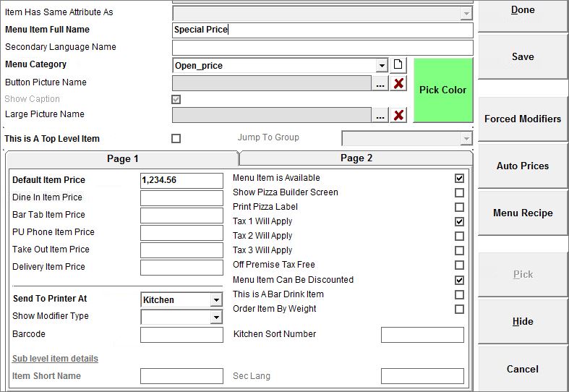569x392 pixels.
Task: Mark This is A Bar Drink Item
Action: [459, 294]
